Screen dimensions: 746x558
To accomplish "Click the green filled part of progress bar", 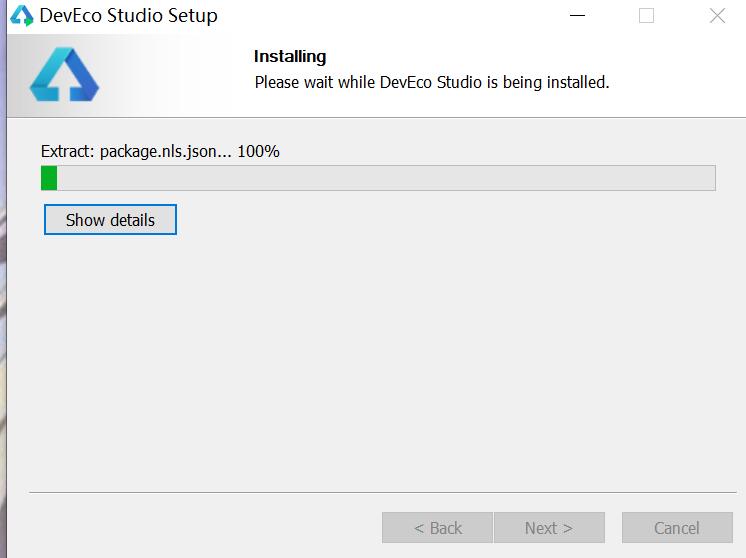I will pyautogui.click(x=49, y=178).
